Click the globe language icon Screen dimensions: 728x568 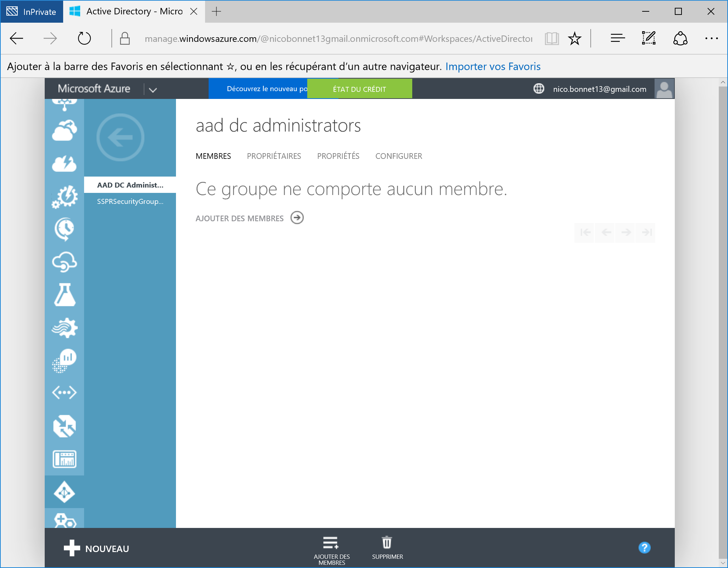pyautogui.click(x=539, y=89)
